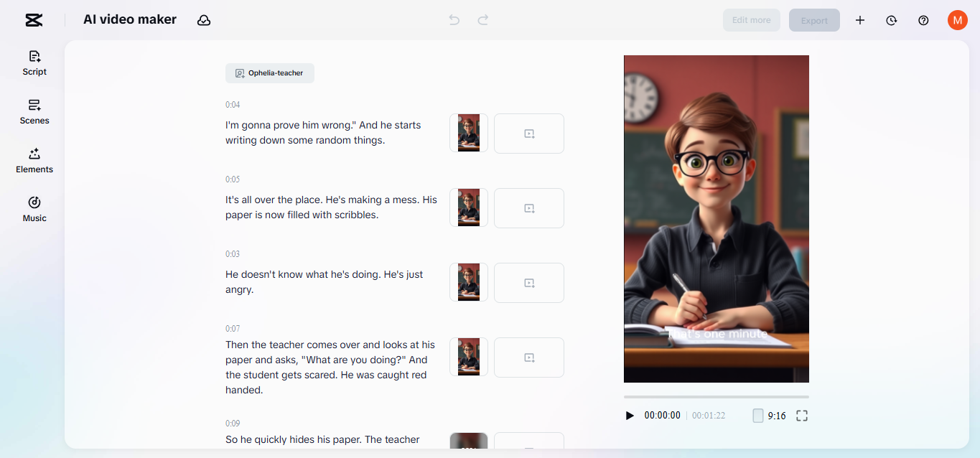The height and width of the screenshot is (458, 980).
Task: Click the cloud save icon beside the project title
Action: [204, 20]
